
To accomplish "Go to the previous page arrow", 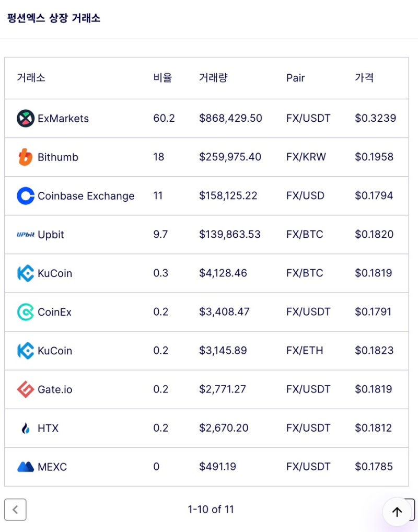I will pos(15,510).
